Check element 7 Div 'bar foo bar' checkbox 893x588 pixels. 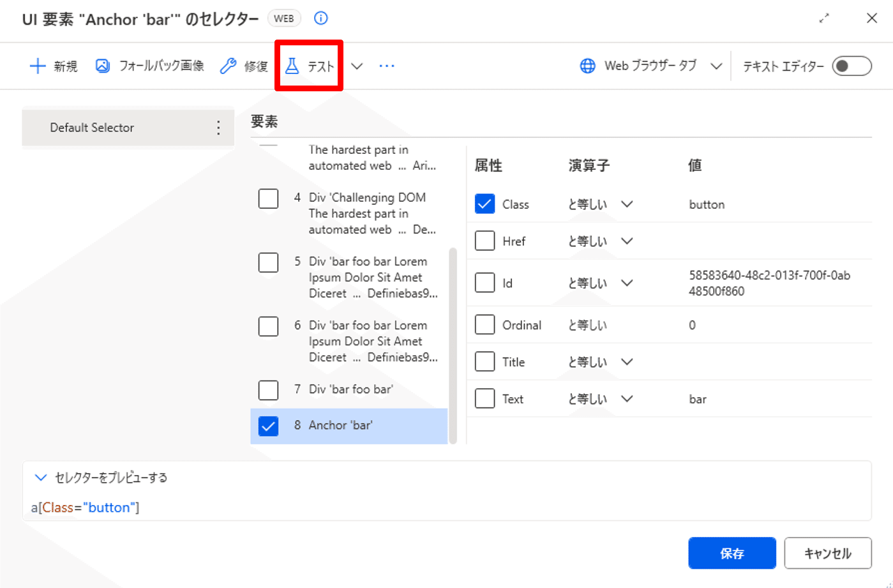pos(268,390)
